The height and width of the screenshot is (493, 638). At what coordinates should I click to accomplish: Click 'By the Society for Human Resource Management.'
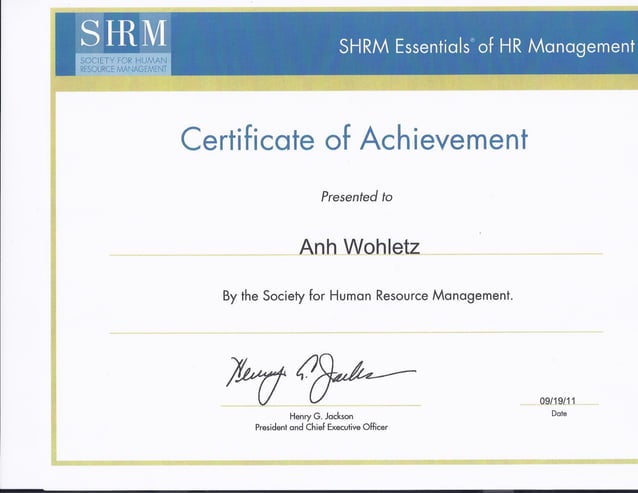click(x=367, y=296)
